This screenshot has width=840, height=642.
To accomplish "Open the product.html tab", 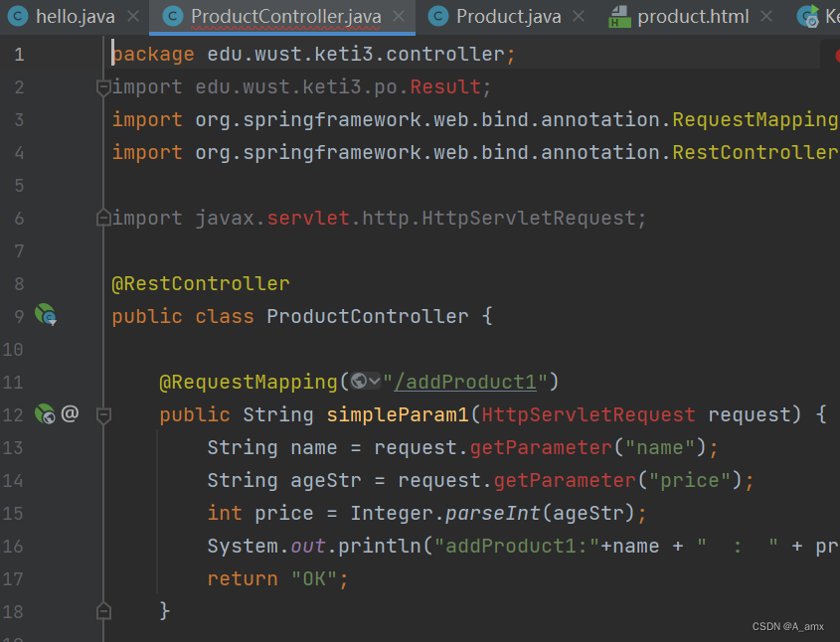I will [691, 17].
